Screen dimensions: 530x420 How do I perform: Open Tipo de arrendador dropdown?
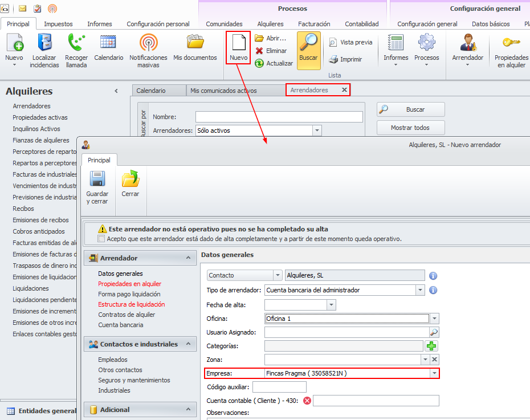click(x=421, y=290)
